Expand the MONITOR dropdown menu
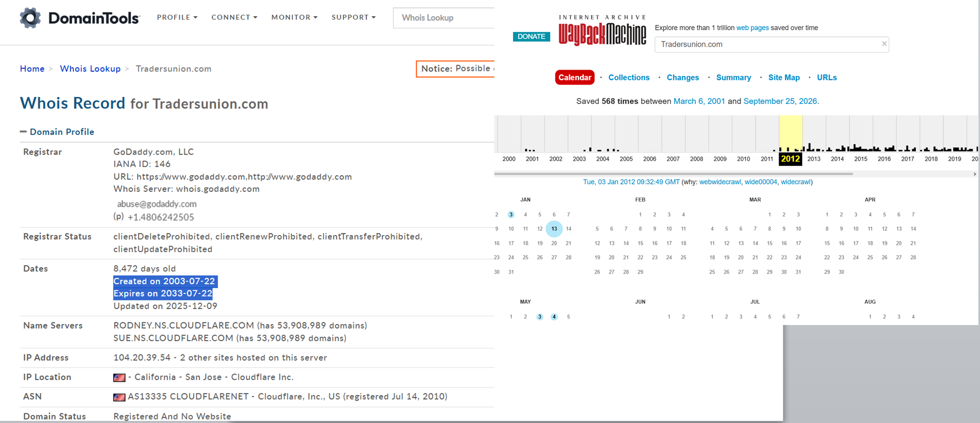Viewport: 980px width, 423px height. click(295, 17)
